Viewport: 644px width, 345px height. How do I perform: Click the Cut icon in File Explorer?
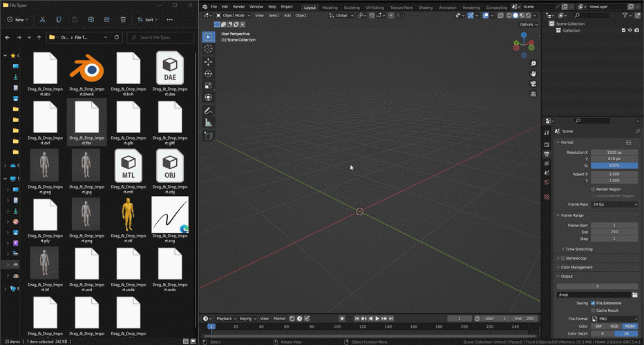42,19
